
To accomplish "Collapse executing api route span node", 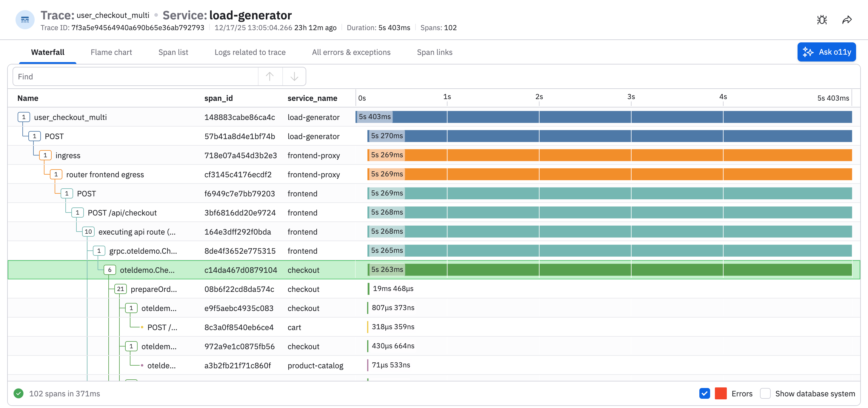I will (88, 232).
